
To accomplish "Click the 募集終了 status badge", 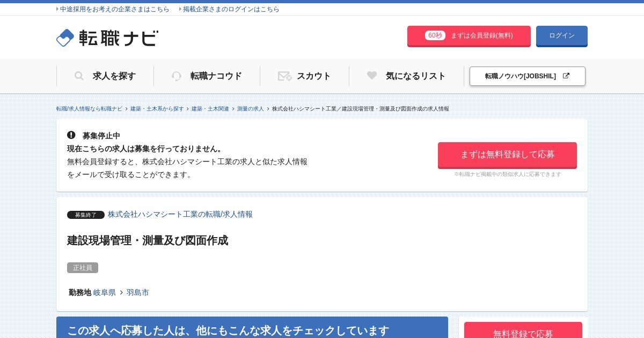I will 86,215.
